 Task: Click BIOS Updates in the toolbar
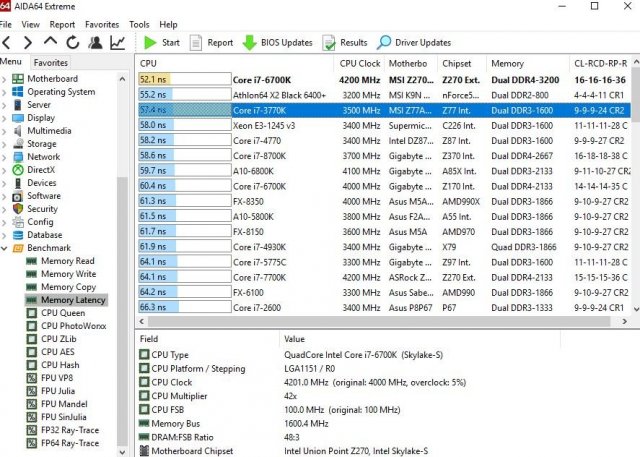click(x=276, y=43)
